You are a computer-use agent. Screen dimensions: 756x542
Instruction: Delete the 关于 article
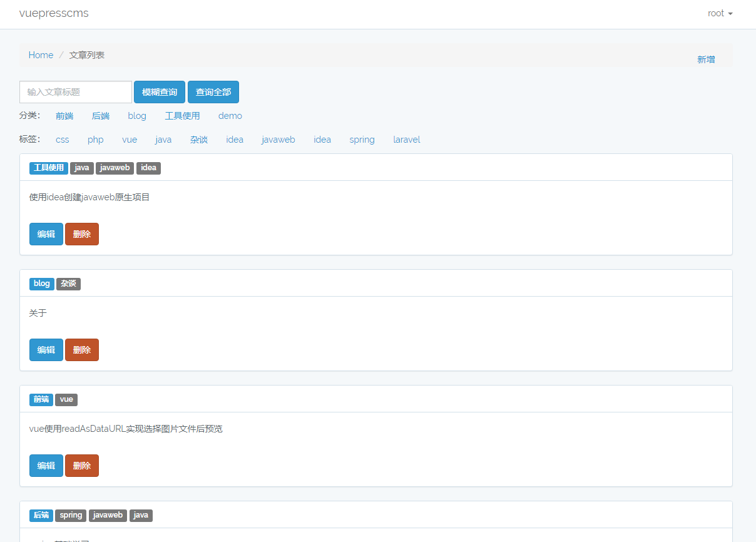pos(82,350)
